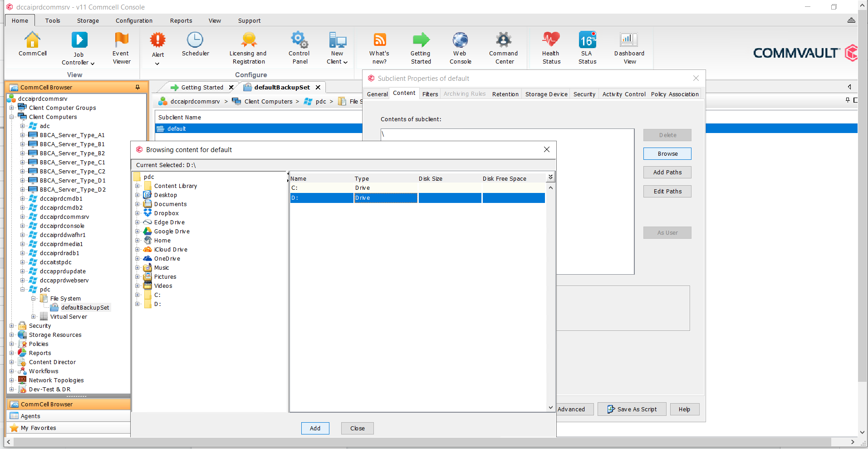Open the What's new feed icon
Viewport: 868px width, 449px height.
tap(379, 40)
